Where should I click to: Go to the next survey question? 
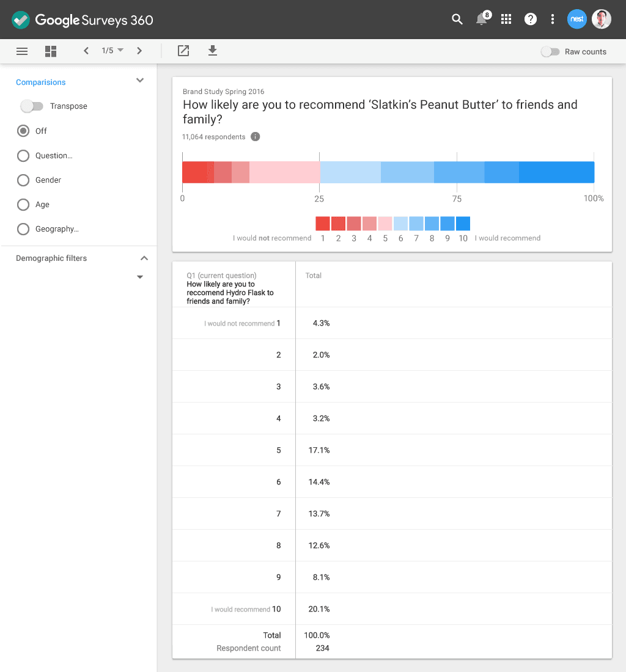coord(139,51)
